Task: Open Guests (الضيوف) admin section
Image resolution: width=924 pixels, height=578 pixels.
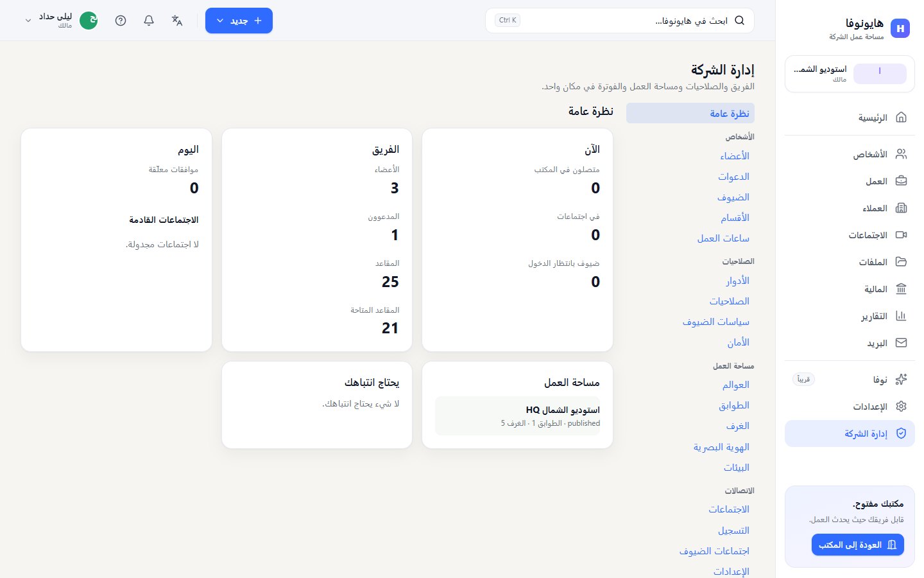Action: point(733,197)
